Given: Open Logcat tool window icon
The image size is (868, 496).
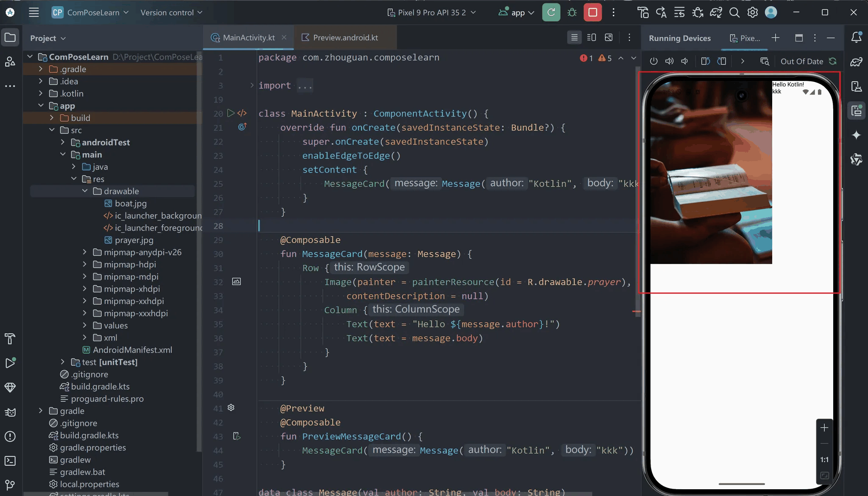Looking at the screenshot, I should pos(10,412).
